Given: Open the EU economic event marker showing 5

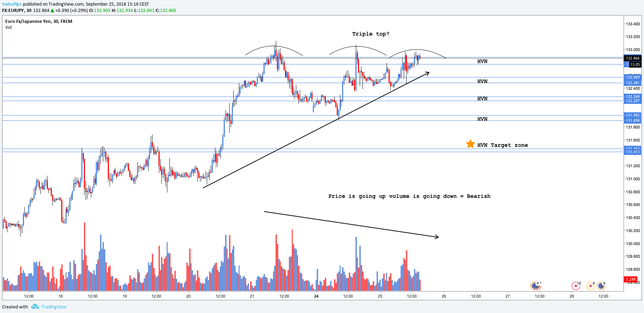Looking at the screenshot, I should (x=601, y=286).
